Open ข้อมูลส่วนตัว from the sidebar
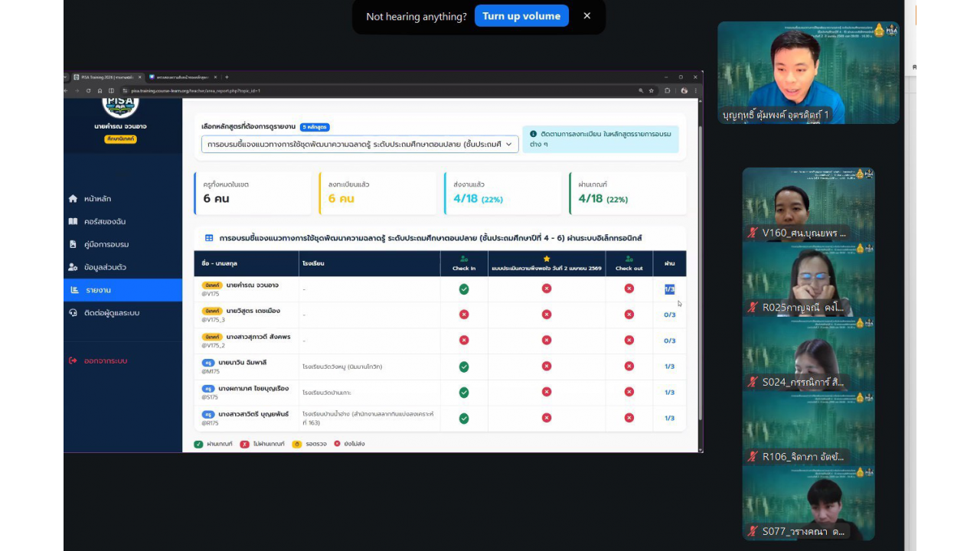The image size is (980, 551). [105, 267]
